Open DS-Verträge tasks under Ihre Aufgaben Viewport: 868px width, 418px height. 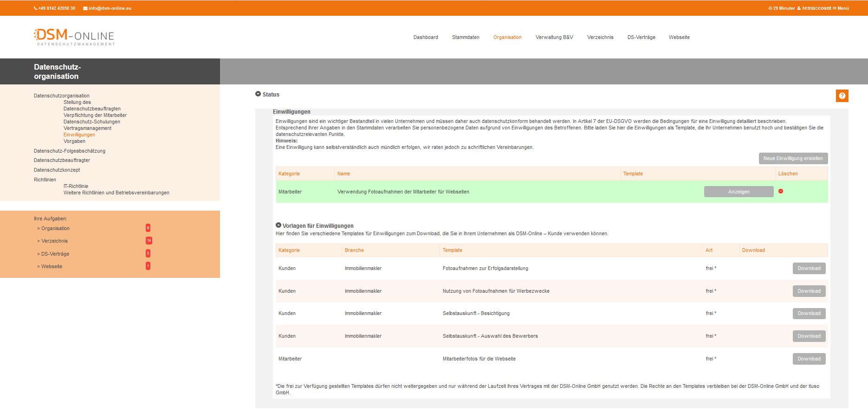point(53,254)
